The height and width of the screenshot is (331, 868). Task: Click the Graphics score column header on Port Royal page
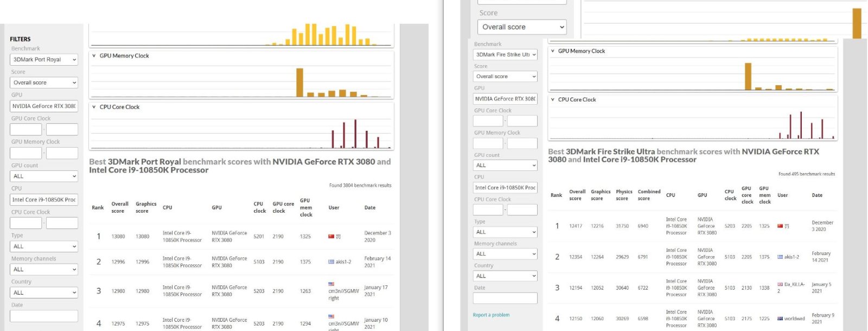point(146,207)
